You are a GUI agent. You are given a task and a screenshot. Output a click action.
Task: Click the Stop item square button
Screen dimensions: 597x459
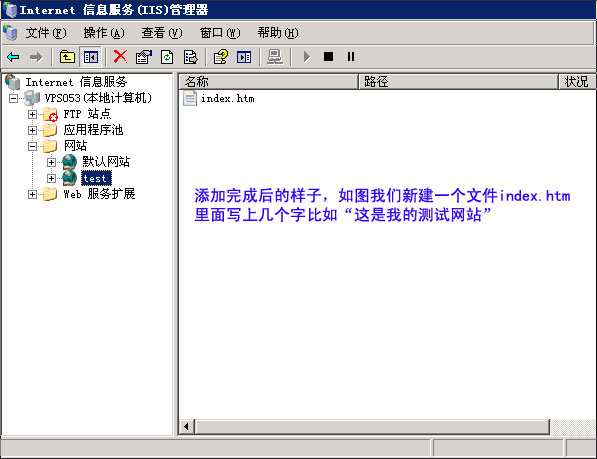328,57
